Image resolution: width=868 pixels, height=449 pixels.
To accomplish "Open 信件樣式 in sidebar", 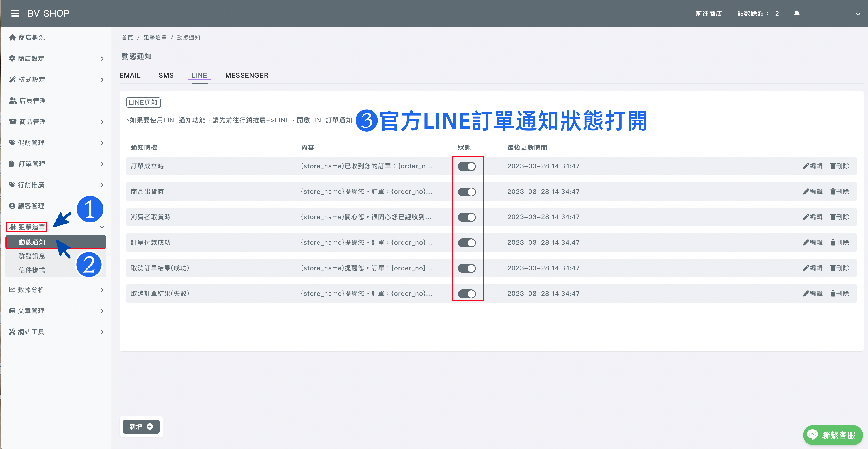I will click(32, 270).
